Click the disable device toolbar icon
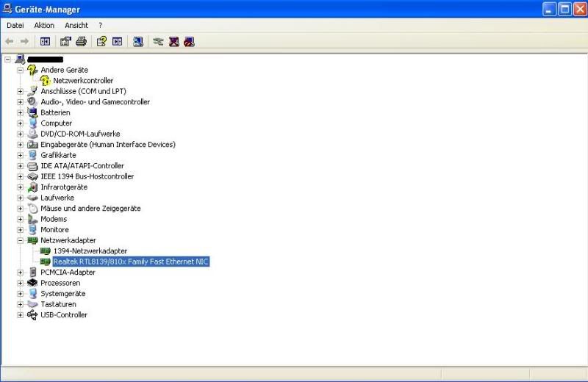The height and width of the screenshot is (382, 588). (190, 41)
